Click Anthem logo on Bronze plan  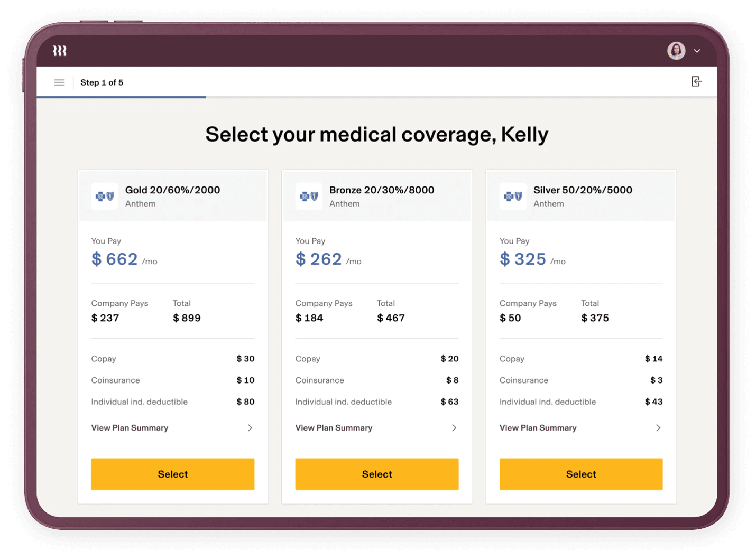pyautogui.click(x=309, y=197)
